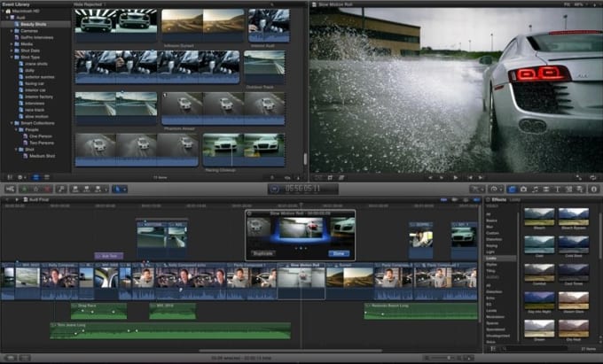
Task: Toggle video skimming in timeline header
Action: [443, 199]
